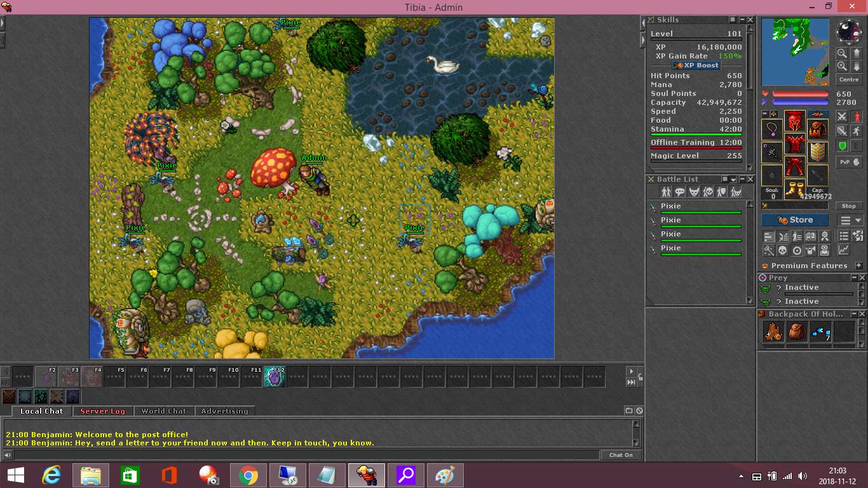This screenshot has width=868, height=488.
Task: Toggle PvP hand mode button
Action: [x=850, y=162]
